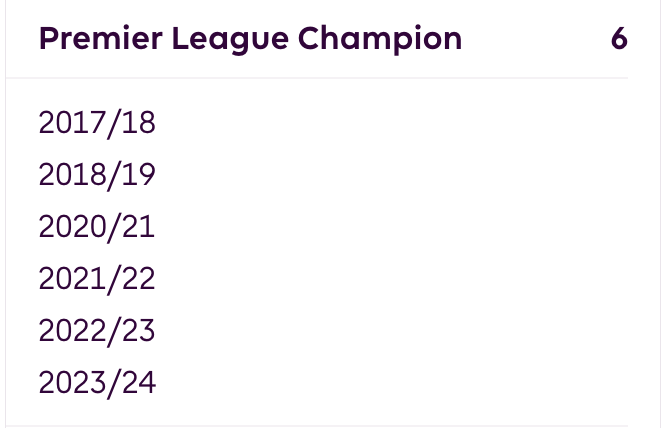The width and height of the screenshot is (666, 428).
Task: Select the title count number 6
Action: (x=619, y=39)
